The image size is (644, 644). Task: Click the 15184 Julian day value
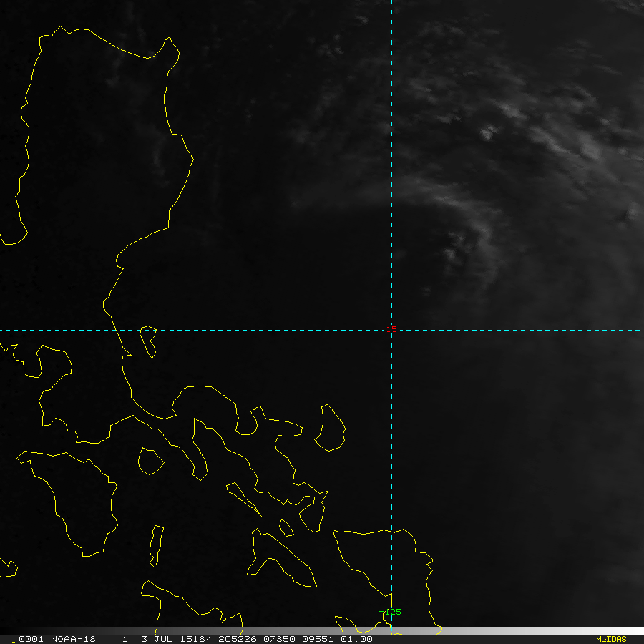(x=195, y=639)
